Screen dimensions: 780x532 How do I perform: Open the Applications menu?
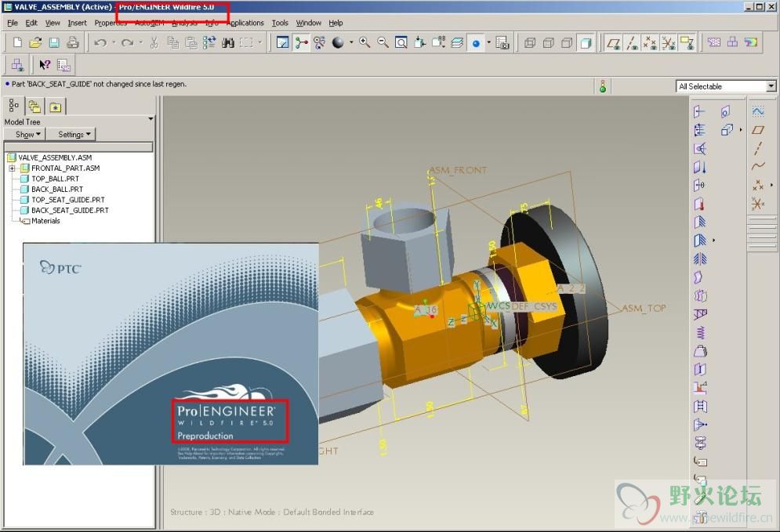click(245, 23)
